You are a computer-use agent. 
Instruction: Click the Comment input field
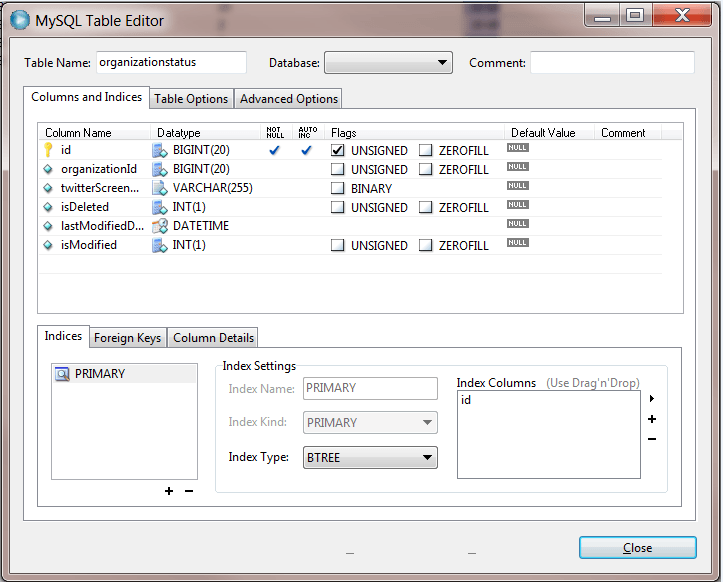[612, 62]
